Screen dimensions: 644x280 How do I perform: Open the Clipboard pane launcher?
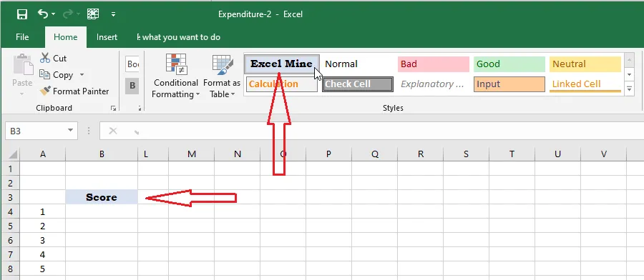[x=113, y=109]
